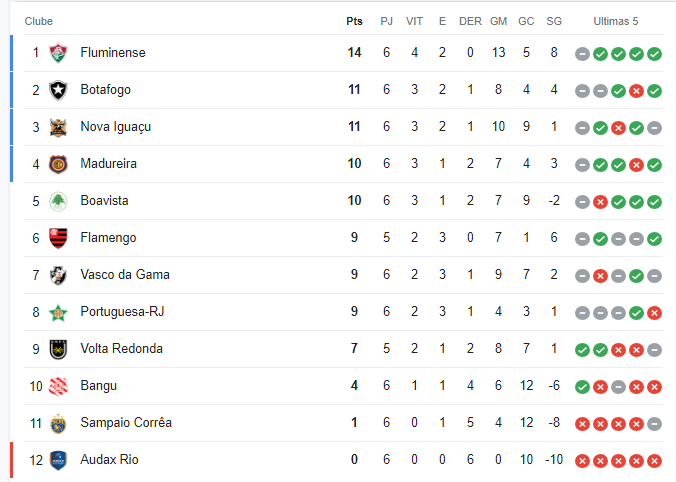Click the Audax Rio club crest

click(58, 460)
